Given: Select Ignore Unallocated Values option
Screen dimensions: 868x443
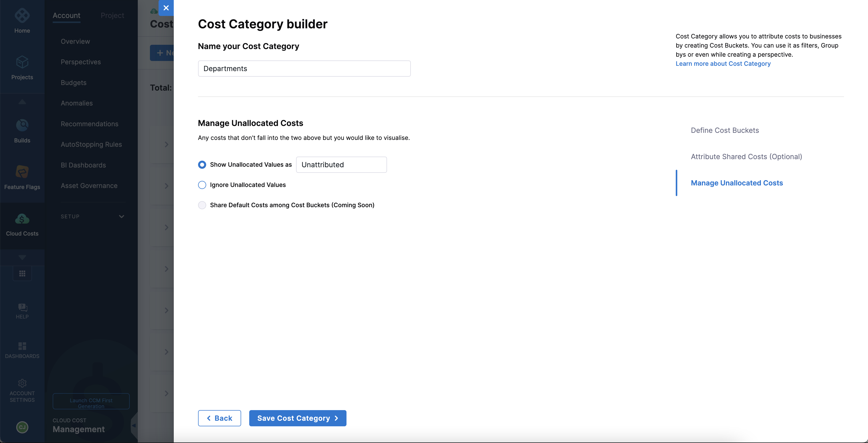Looking at the screenshot, I should (x=202, y=185).
